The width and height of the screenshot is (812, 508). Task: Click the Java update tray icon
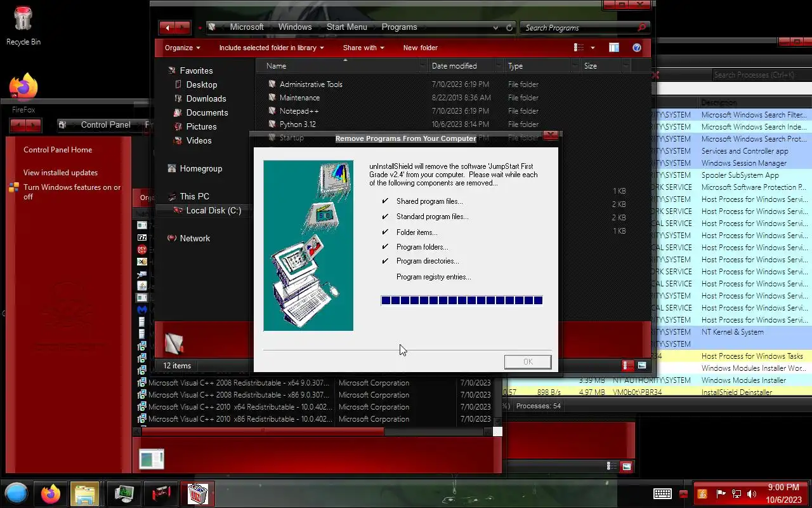[702, 494]
